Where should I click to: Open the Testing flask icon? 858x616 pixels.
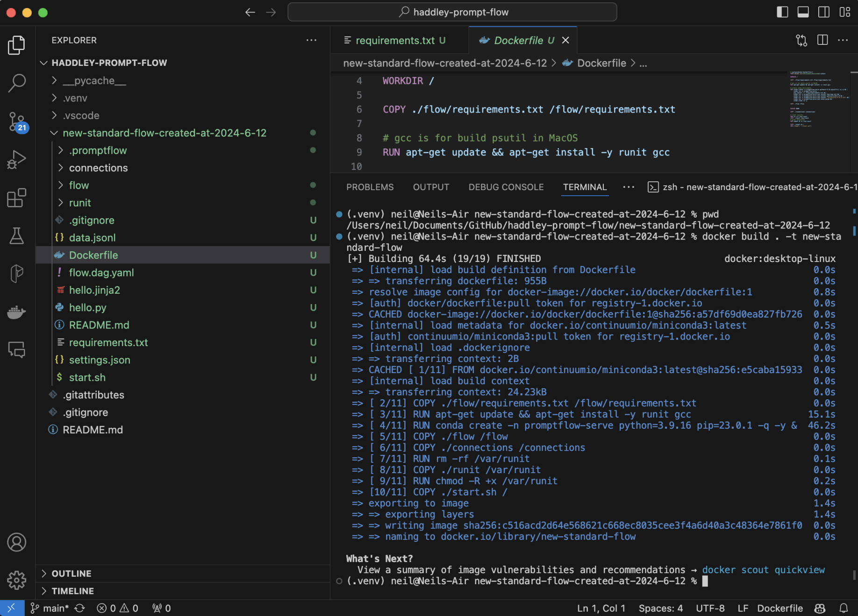17,236
